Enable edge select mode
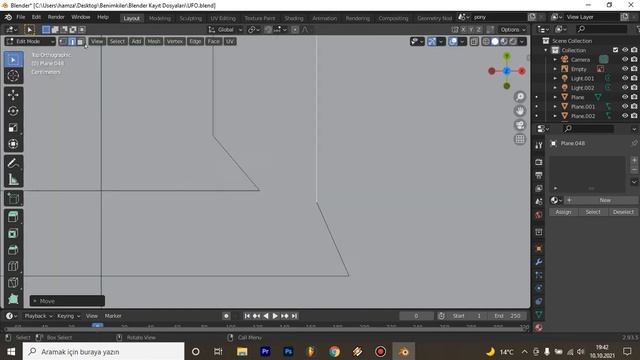Screen dimensions: 640x360 72,41
